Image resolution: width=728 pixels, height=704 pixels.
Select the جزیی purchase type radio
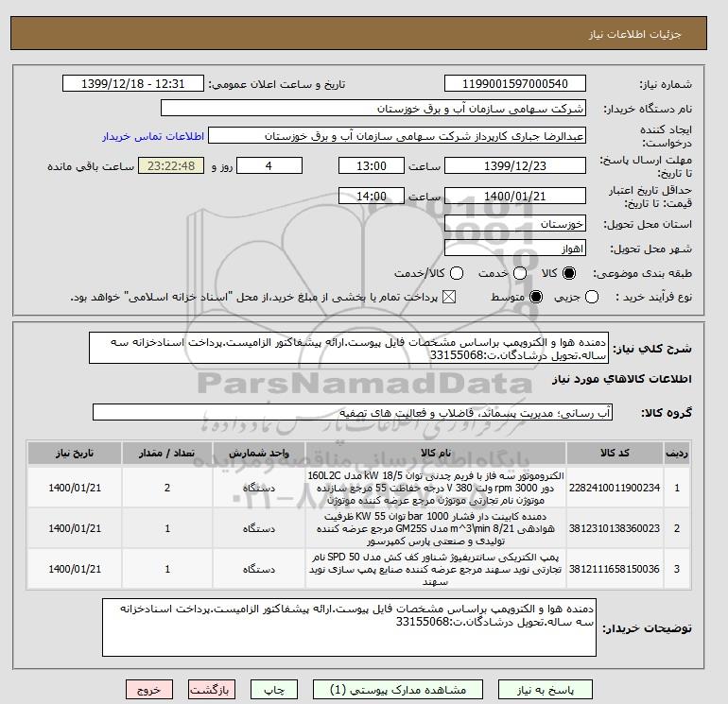pyautogui.click(x=592, y=297)
